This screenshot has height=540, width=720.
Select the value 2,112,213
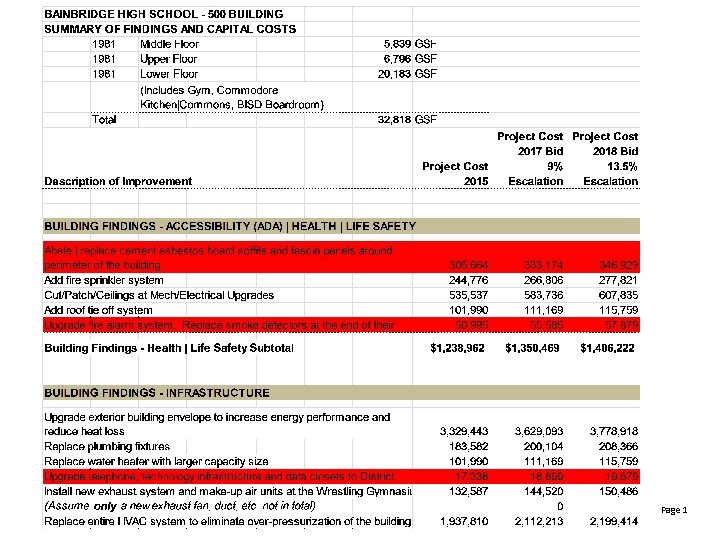(539, 522)
